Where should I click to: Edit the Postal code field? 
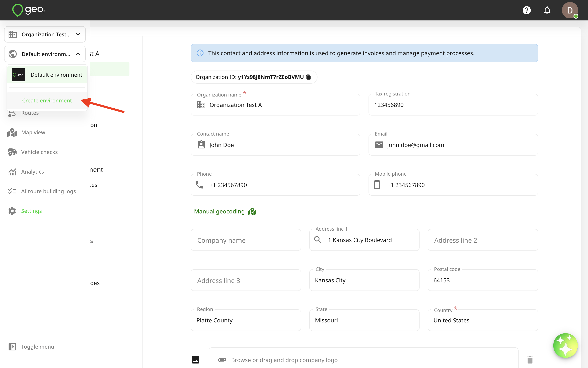tap(483, 280)
